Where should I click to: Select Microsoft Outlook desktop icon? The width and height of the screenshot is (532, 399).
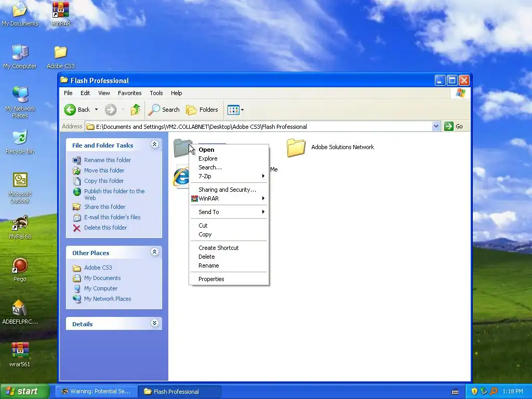tap(20, 188)
